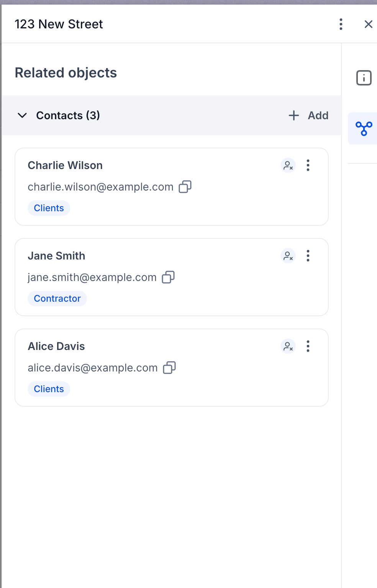377x588 pixels.
Task: Copy Jane Smith's email address
Action: click(x=168, y=277)
